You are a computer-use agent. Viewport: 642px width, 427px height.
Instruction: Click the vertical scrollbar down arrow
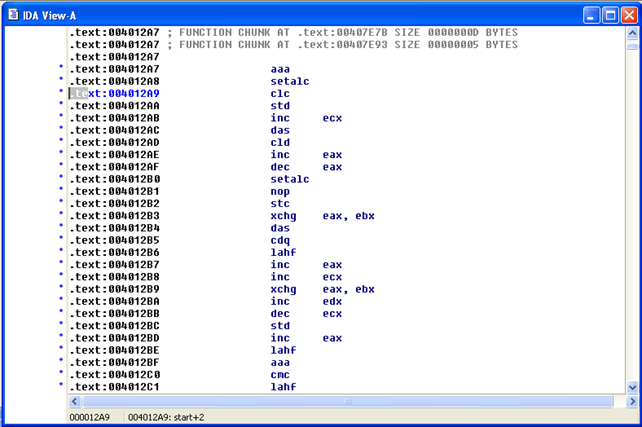pyautogui.click(x=631, y=385)
